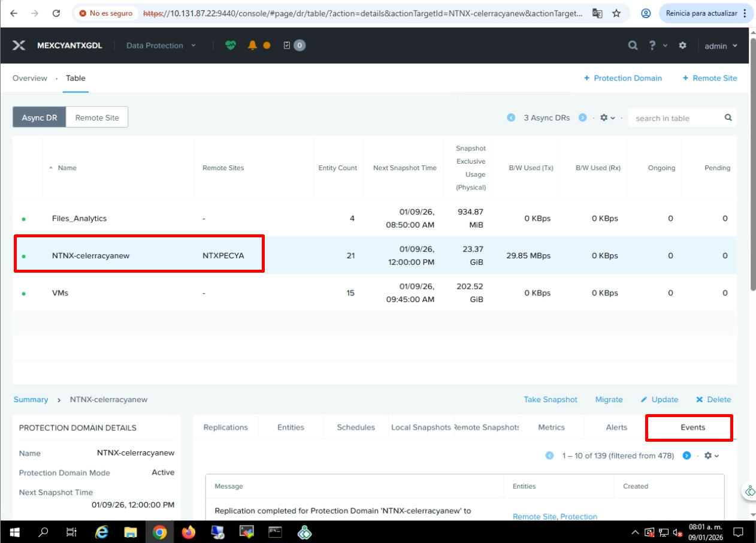Go to next page of events
The height and width of the screenshot is (543, 756).
click(687, 456)
